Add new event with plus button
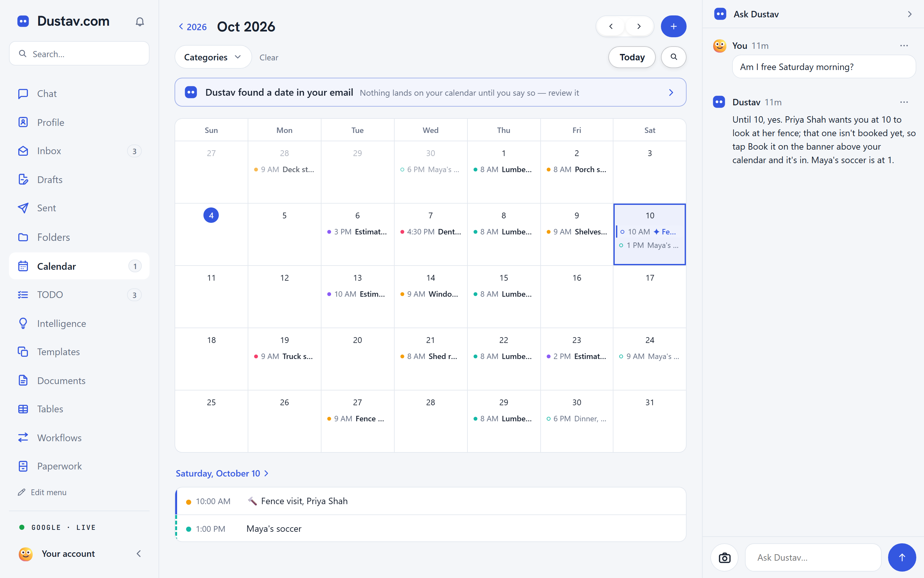The height and width of the screenshot is (578, 924). pyautogui.click(x=673, y=26)
